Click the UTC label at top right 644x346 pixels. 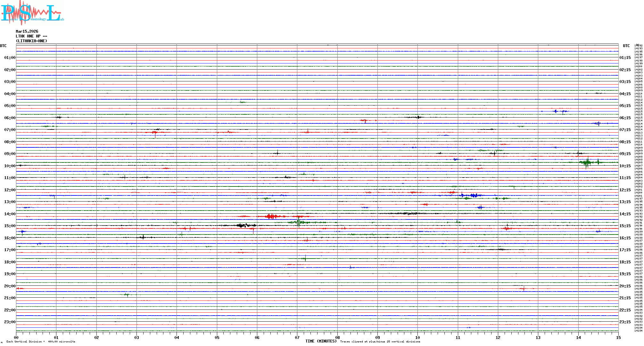(626, 46)
